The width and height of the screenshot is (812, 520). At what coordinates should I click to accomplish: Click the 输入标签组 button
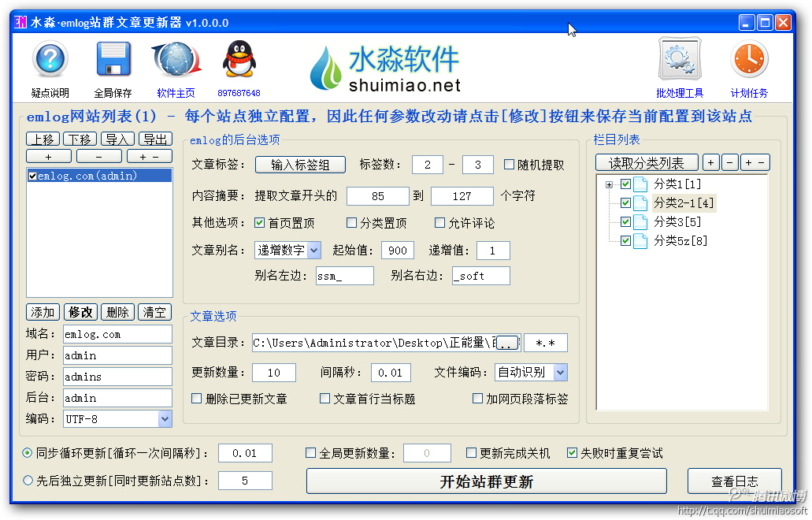300,165
